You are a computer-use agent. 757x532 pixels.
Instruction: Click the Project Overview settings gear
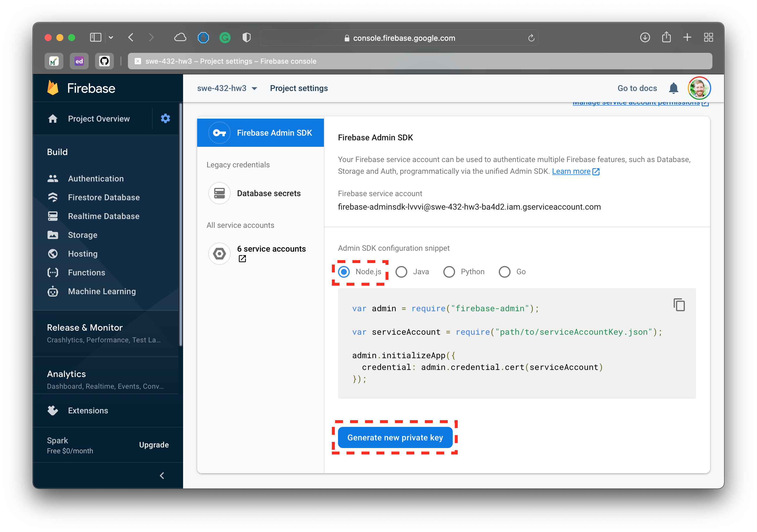click(166, 119)
